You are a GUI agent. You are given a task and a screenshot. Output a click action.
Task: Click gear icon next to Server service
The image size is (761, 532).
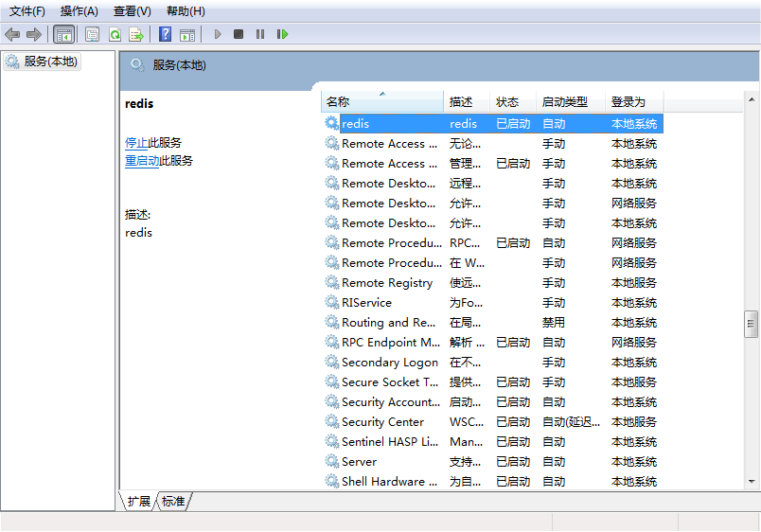[331, 461]
